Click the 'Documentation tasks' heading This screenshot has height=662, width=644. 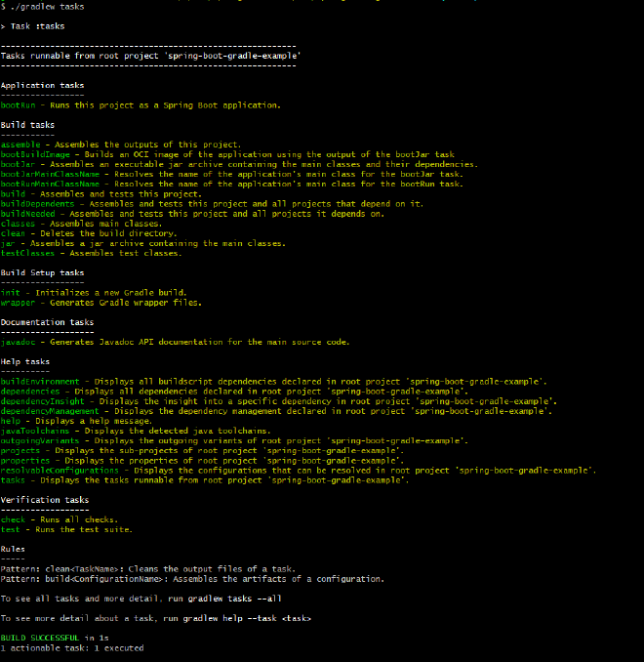(x=47, y=322)
